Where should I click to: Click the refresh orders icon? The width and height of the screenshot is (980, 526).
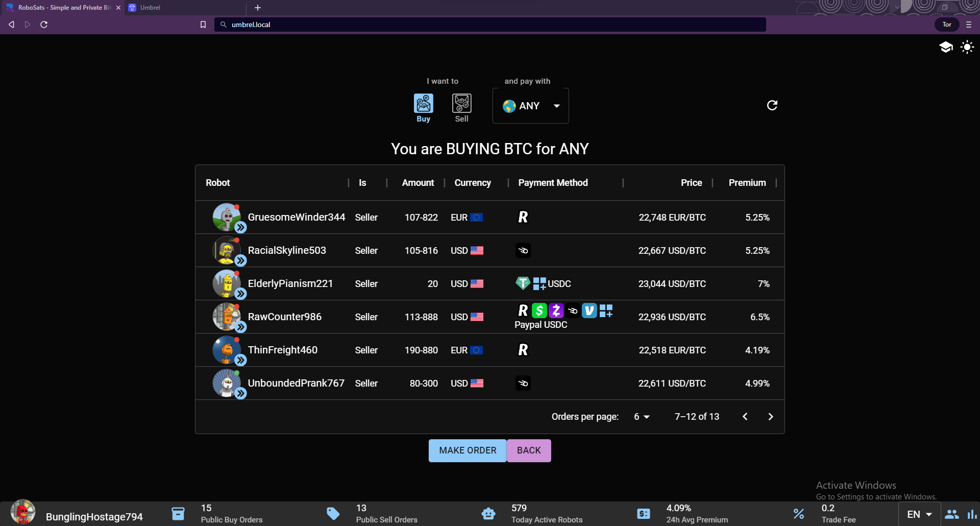pos(772,105)
